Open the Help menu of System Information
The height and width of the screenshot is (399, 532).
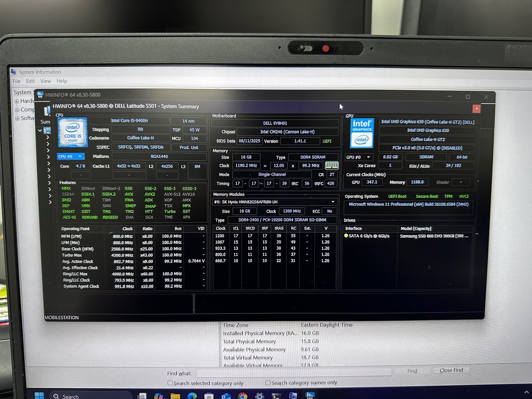point(62,81)
